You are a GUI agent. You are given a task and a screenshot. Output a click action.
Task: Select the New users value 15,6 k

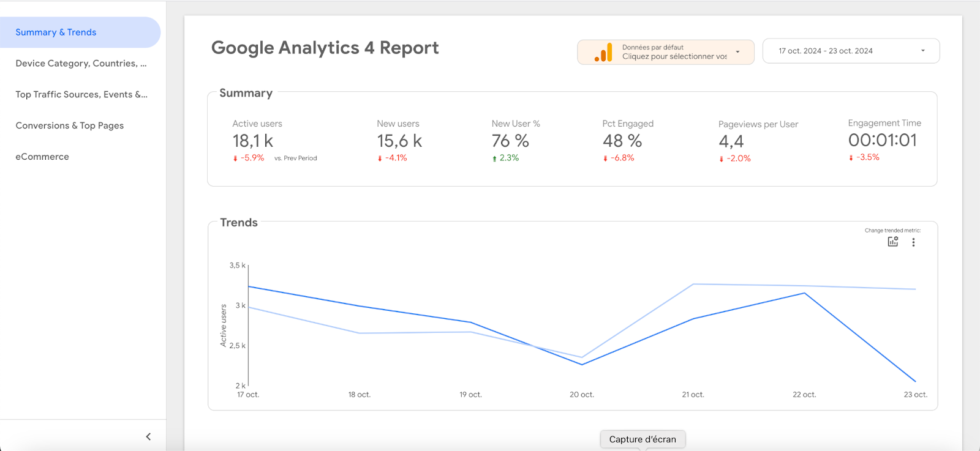click(399, 141)
